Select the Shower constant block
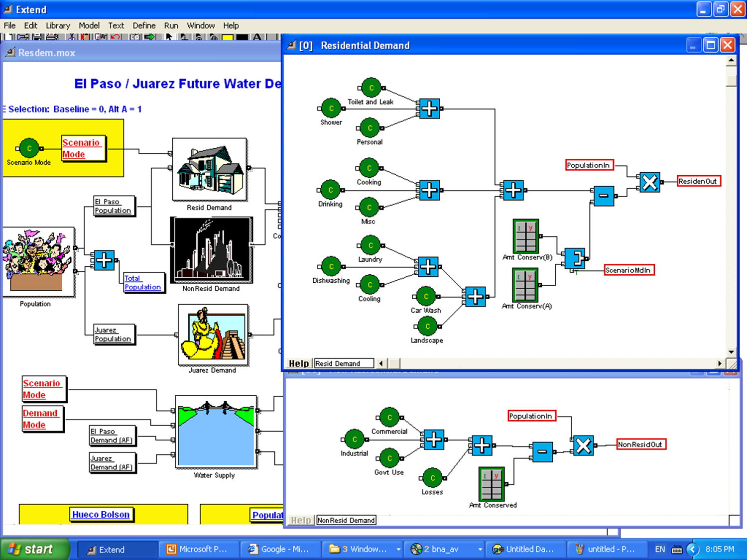This screenshot has width=747, height=560. (331, 108)
